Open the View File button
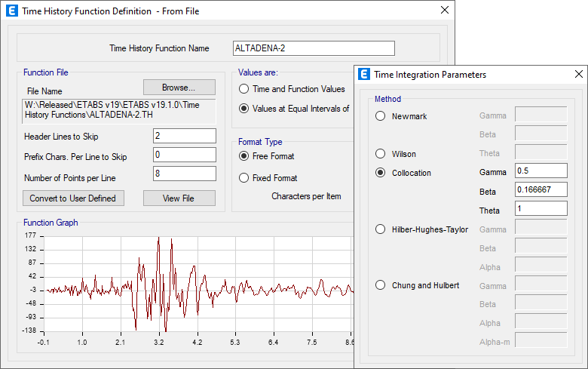588x369 pixels. (179, 198)
